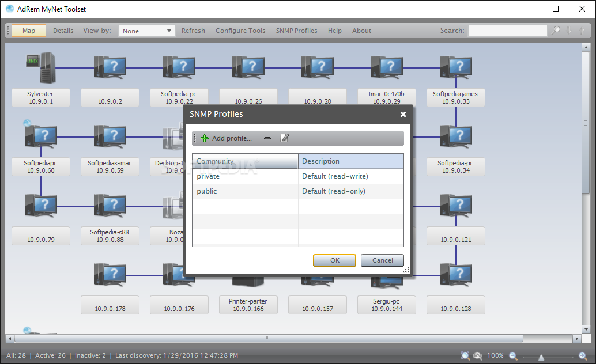Select the 10.9.0.2 computer icon
The image size is (596, 364).
click(x=110, y=67)
